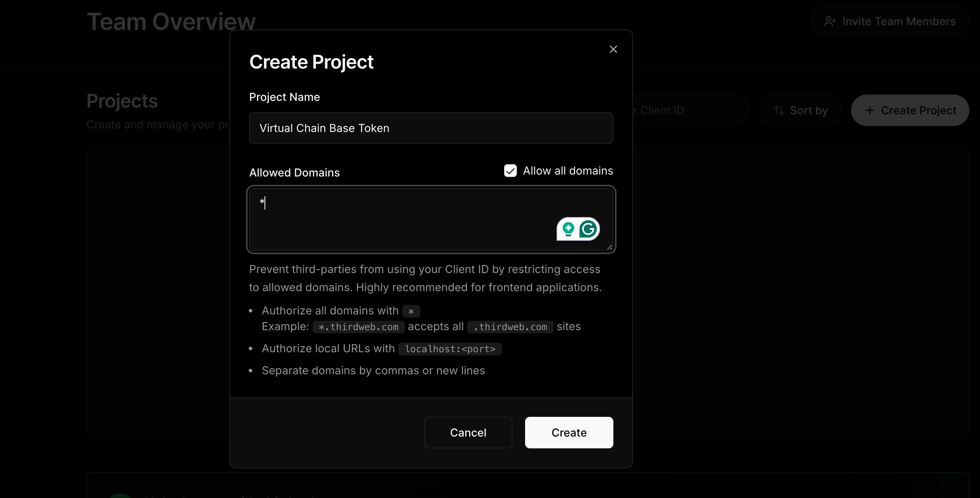Focus the Virtual Chain Base Token name input

coord(431,128)
